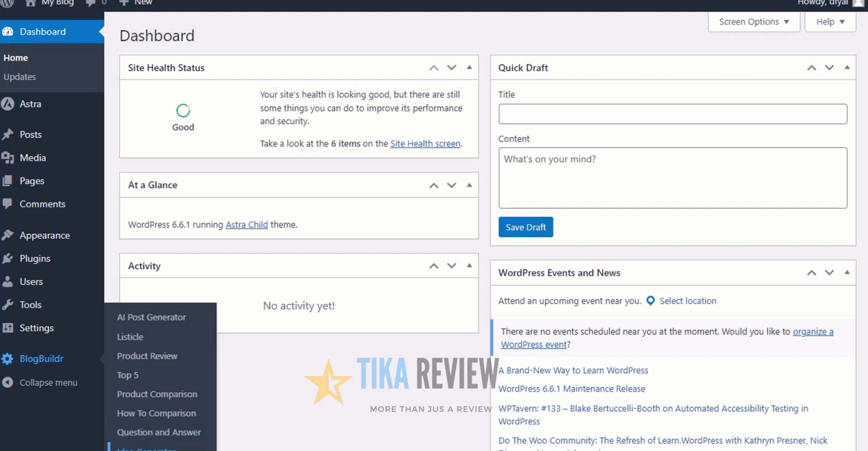Open WordPress 6.6.1 Maintenance Release news link
The width and height of the screenshot is (868, 451).
(x=572, y=389)
